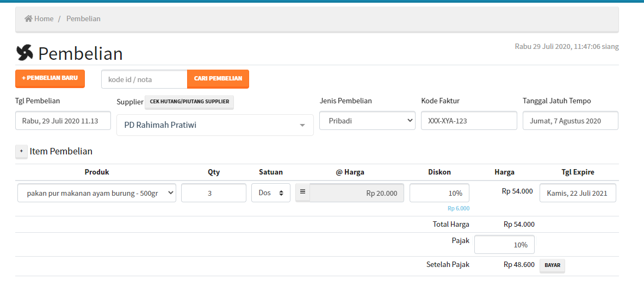Image resolution: width=644 pixels, height=292 pixels.
Task: Expand the Jenis Pembelian dropdown
Action: tap(367, 121)
